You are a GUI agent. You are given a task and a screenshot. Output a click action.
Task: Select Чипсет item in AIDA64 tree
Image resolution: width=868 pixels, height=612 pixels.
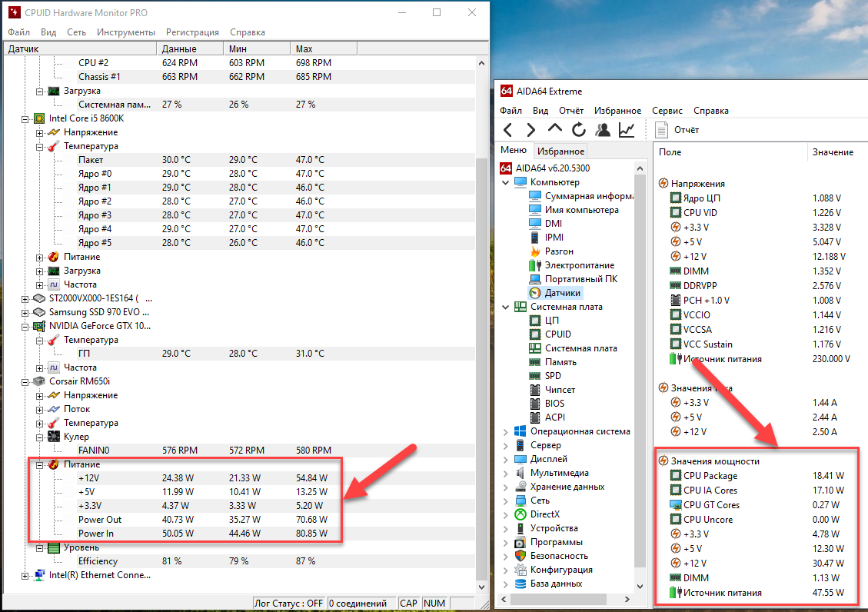click(553, 390)
